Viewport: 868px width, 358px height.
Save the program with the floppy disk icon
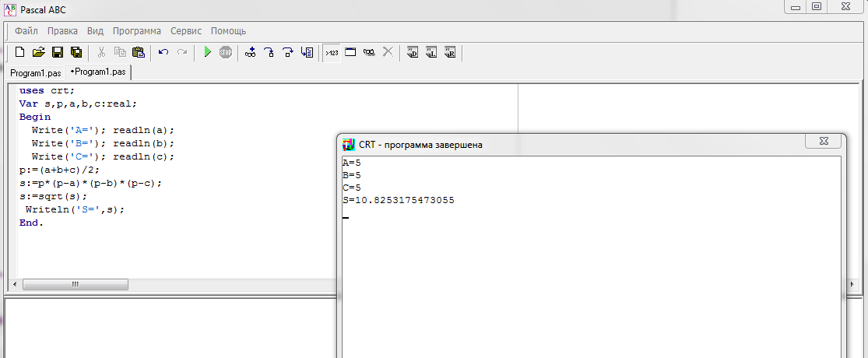pyautogui.click(x=57, y=52)
